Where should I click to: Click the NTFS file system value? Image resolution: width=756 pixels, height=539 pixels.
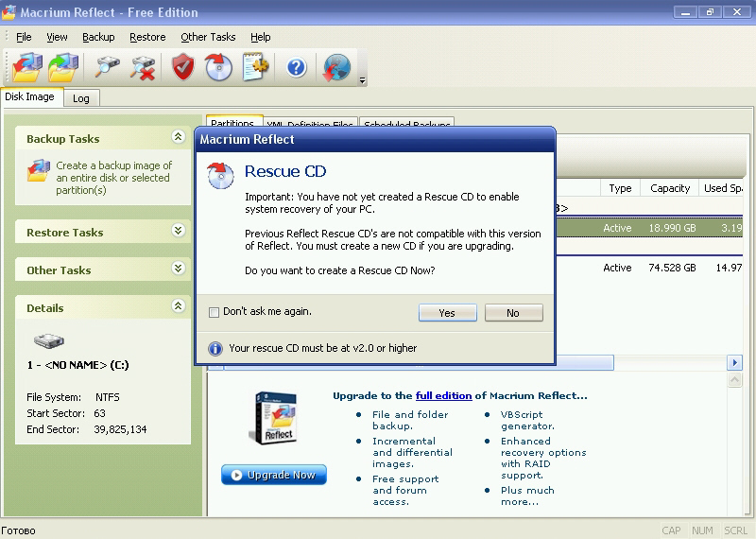pos(108,397)
